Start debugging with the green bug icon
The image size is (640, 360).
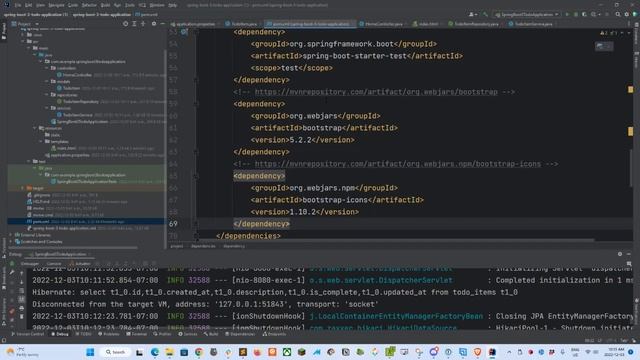click(x=576, y=14)
